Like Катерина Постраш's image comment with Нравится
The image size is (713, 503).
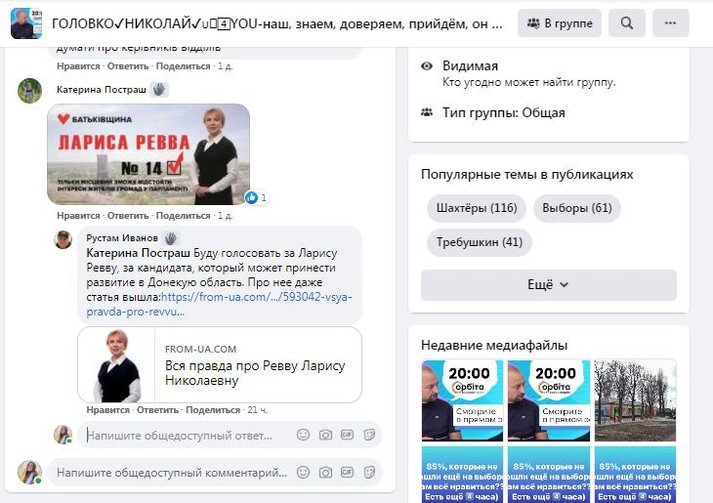tap(78, 216)
